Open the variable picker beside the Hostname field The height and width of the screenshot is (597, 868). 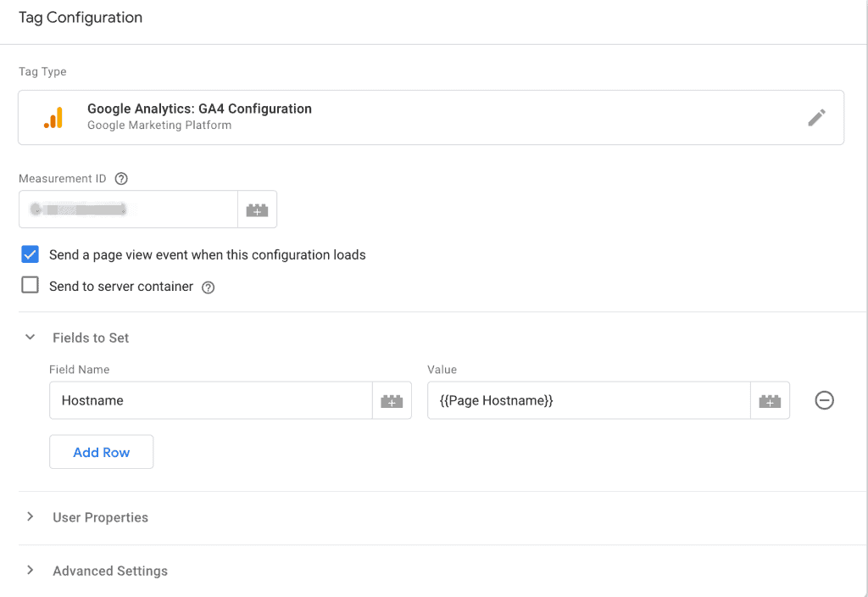point(392,400)
